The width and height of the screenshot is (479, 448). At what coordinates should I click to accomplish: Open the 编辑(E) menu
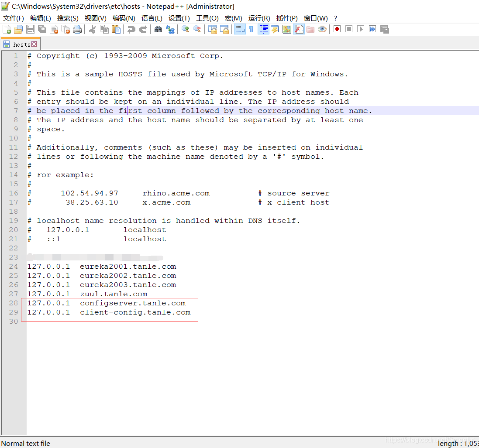[41, 18]
